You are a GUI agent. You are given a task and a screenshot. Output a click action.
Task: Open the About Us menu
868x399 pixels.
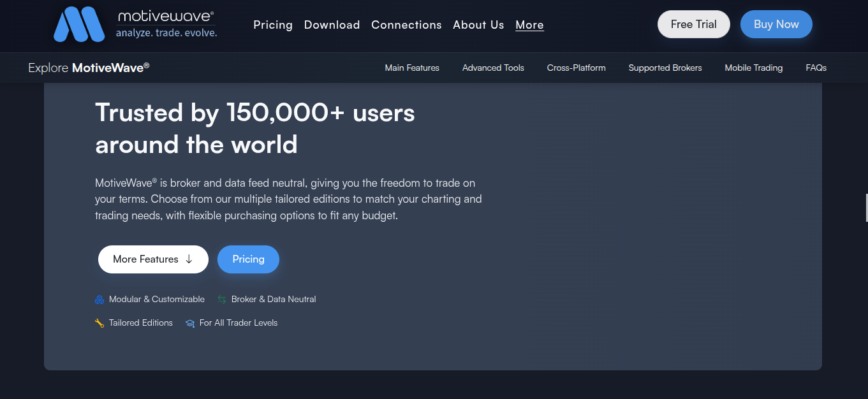[x=478, y=25]
